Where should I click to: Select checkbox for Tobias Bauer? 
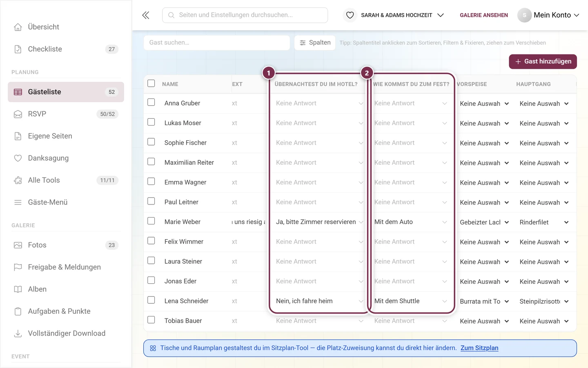click(x=151, y=320)
